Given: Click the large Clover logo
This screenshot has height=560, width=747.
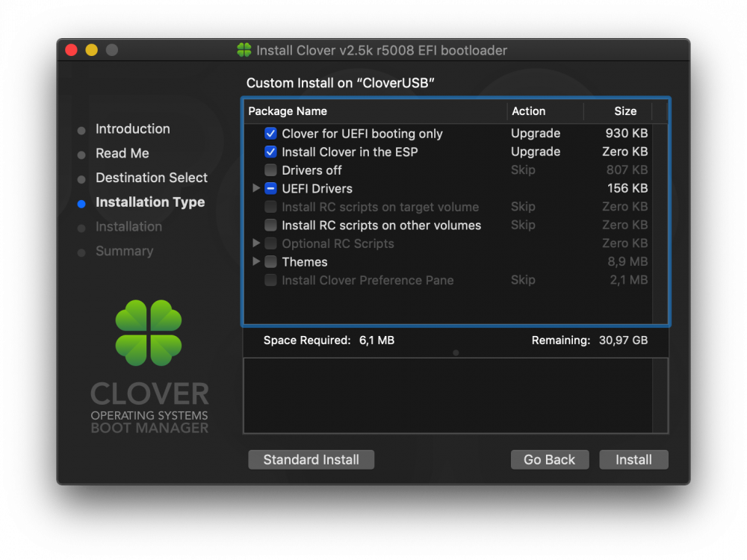Looking at the screenshot, I should coord(149,333).
